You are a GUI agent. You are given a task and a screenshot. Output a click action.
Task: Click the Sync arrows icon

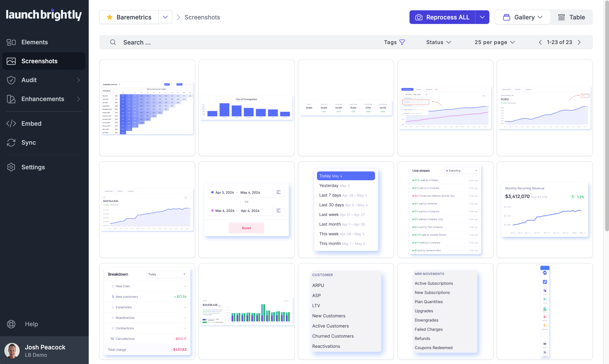click(11, 142)
